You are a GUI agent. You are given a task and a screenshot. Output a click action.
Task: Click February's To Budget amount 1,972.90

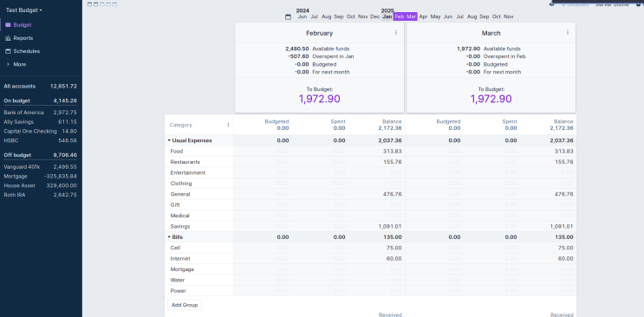tap(319, 99)
